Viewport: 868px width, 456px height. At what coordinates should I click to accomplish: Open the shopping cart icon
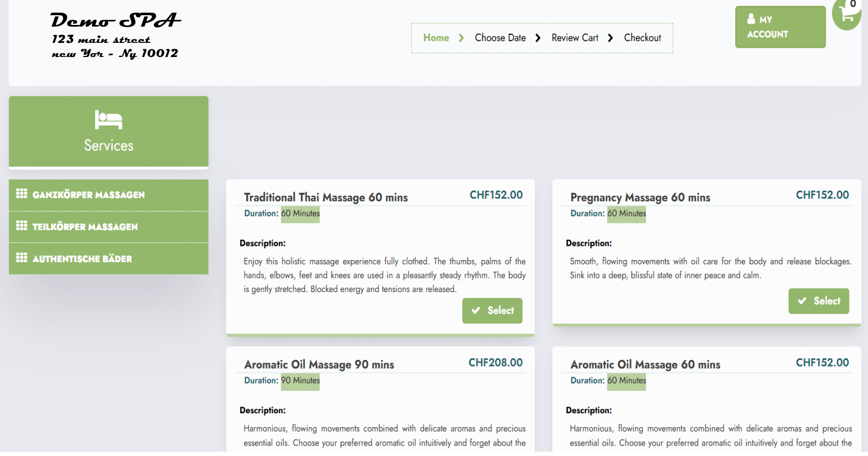[847, 15]
